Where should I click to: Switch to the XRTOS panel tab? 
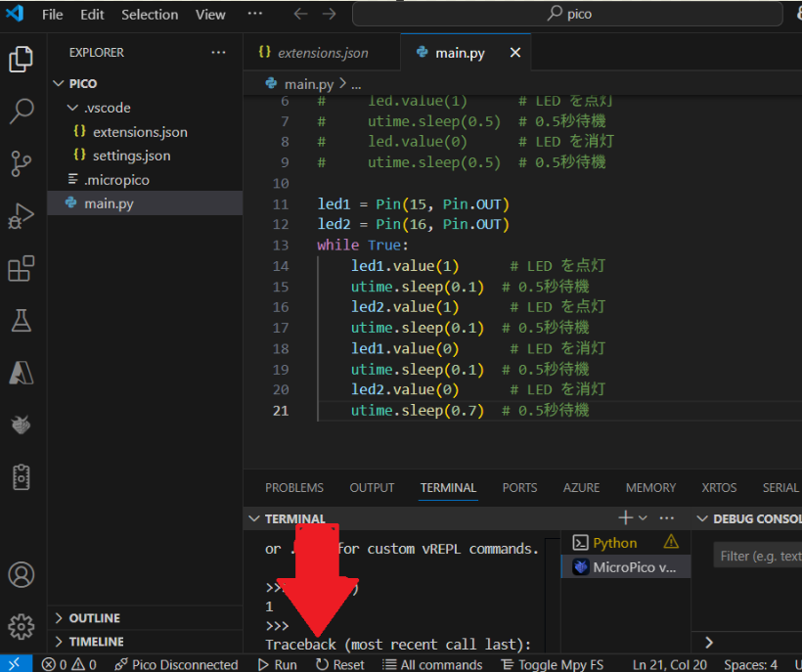click(719, 487)
